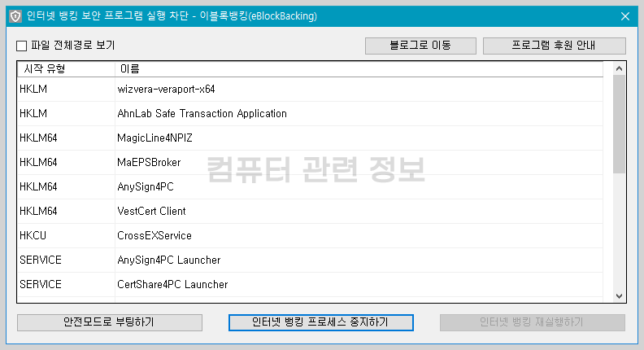Sort by 이름 column header
This screenshot has width=644, height=350.
pos(359,69)
